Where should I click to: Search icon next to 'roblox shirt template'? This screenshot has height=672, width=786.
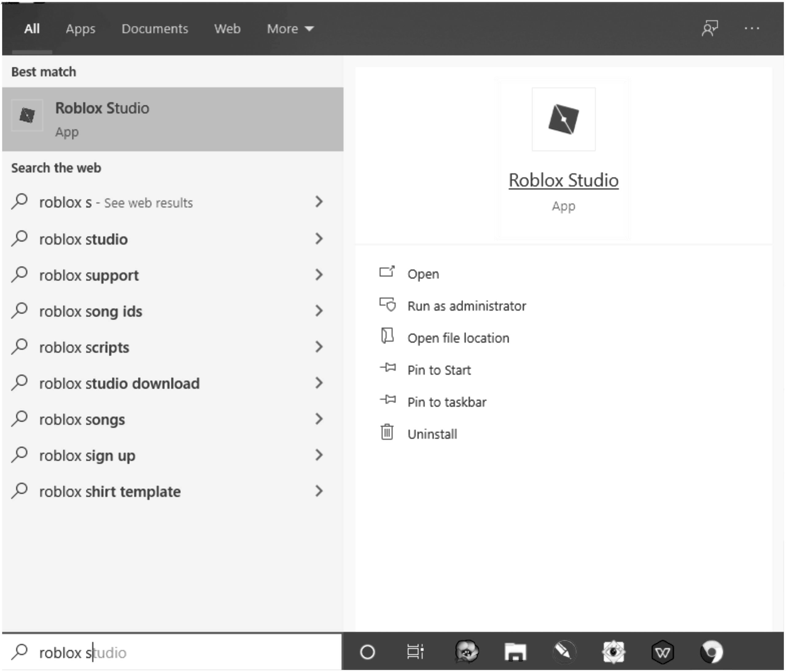[x=19, y=490]
